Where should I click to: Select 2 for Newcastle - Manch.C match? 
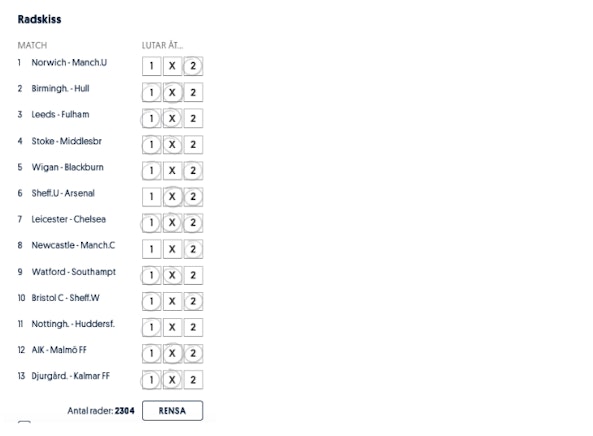(193, 249)
